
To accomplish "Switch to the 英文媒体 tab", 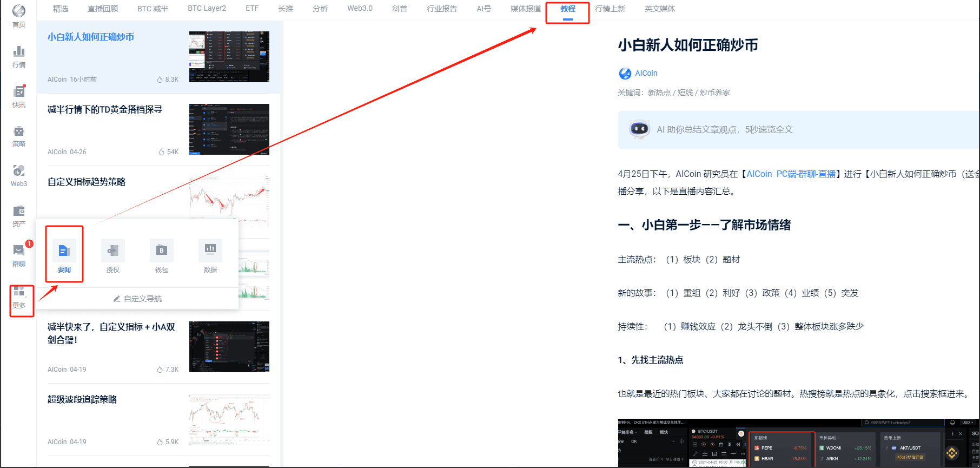I will [660, 9].
